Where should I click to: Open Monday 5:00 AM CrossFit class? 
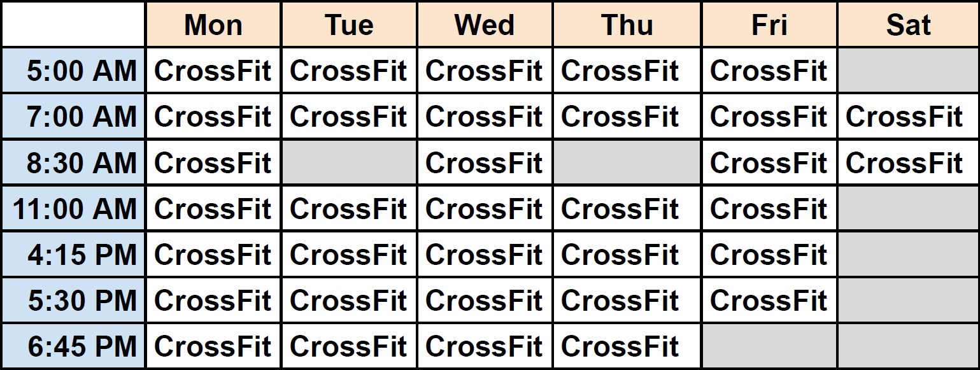coord(213,71)
